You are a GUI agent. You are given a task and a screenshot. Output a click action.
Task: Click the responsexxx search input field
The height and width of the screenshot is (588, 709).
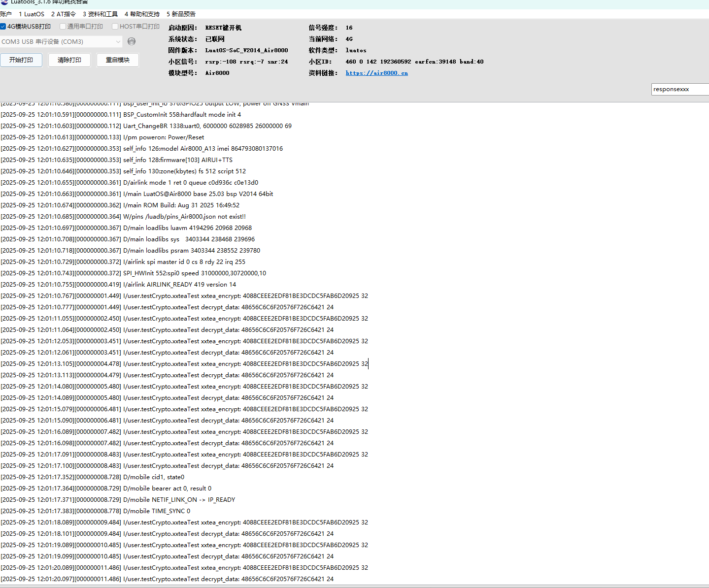680,89
